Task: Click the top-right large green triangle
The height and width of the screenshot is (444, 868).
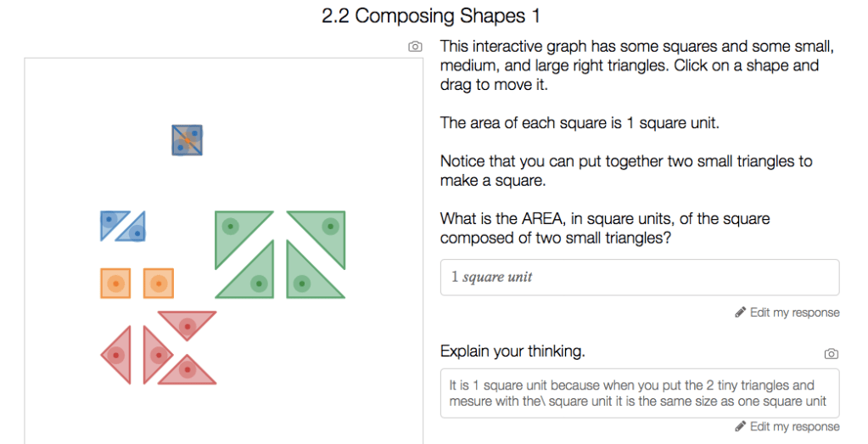Action: [328, 228]
